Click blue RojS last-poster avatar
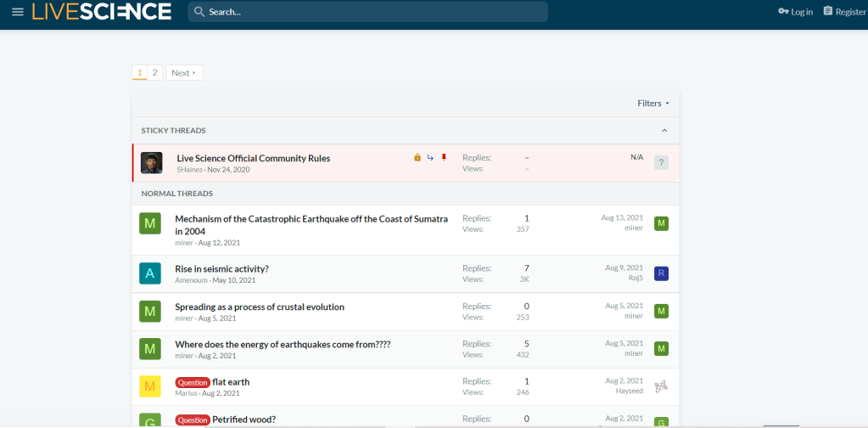Image resolution: width=868 pixels, height=428 pixels. [662, 273]
